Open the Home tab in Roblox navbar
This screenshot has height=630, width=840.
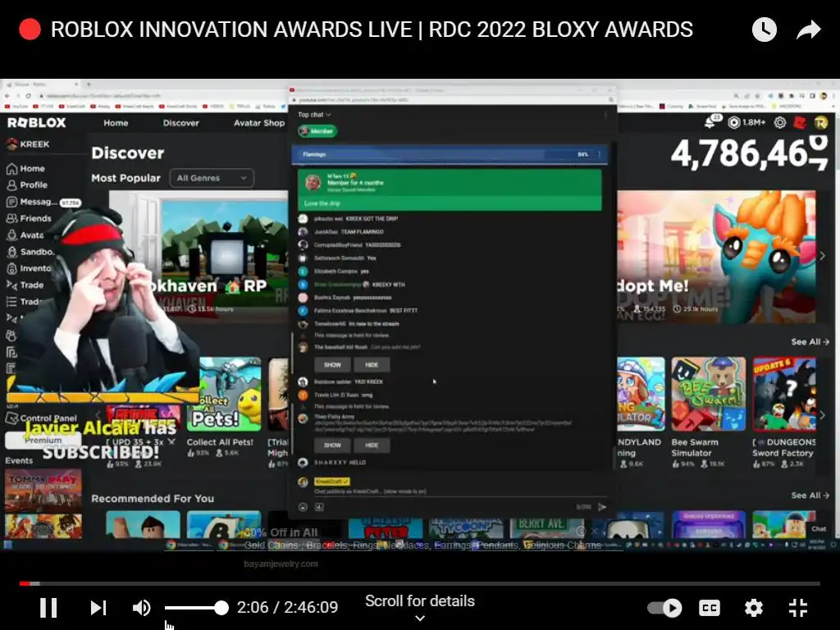click(x=116, y=123)
